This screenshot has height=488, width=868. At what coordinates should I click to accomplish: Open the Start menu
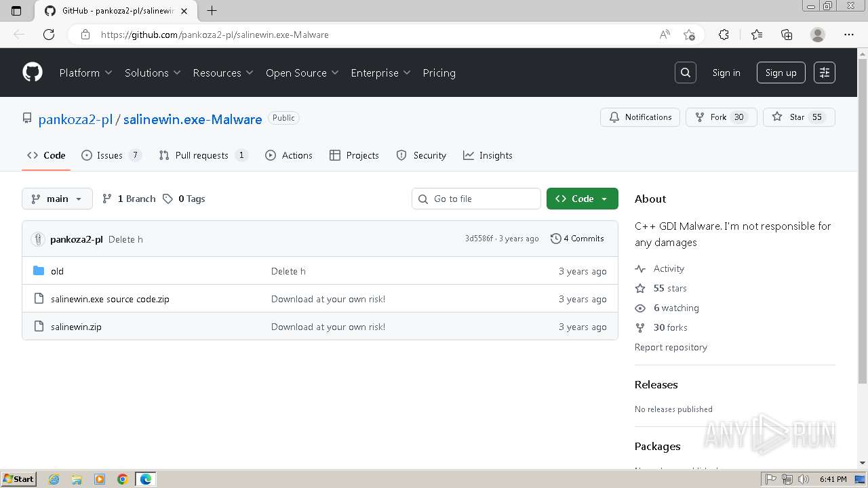[x=18, y=479]
